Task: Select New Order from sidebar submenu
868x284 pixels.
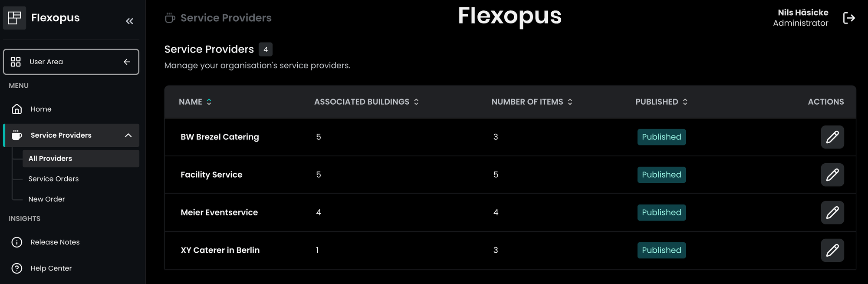Action: [46, 199]
